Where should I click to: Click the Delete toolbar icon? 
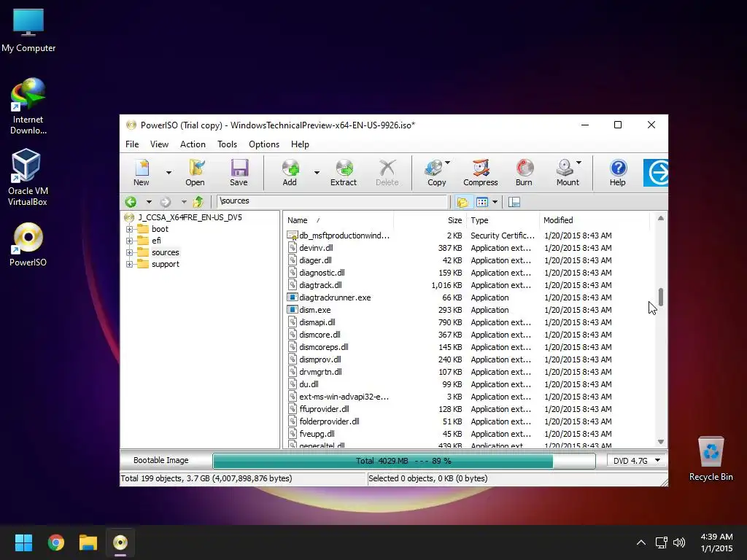(387, 172)
